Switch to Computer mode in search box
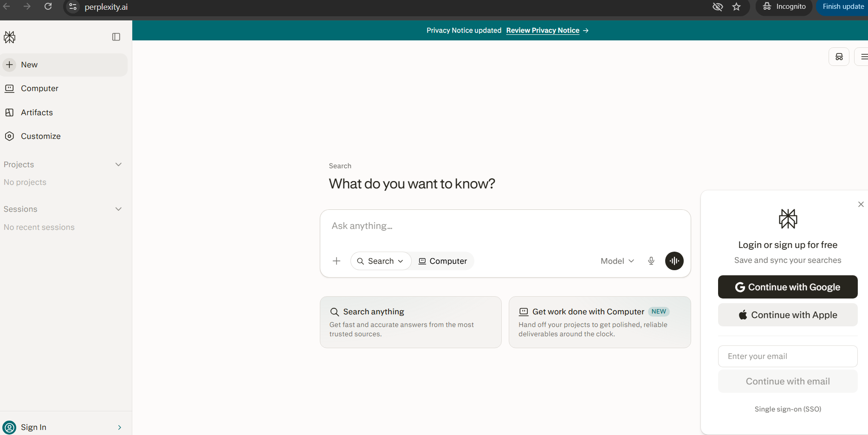Viewport: 868px width, 435px height. 443,261
